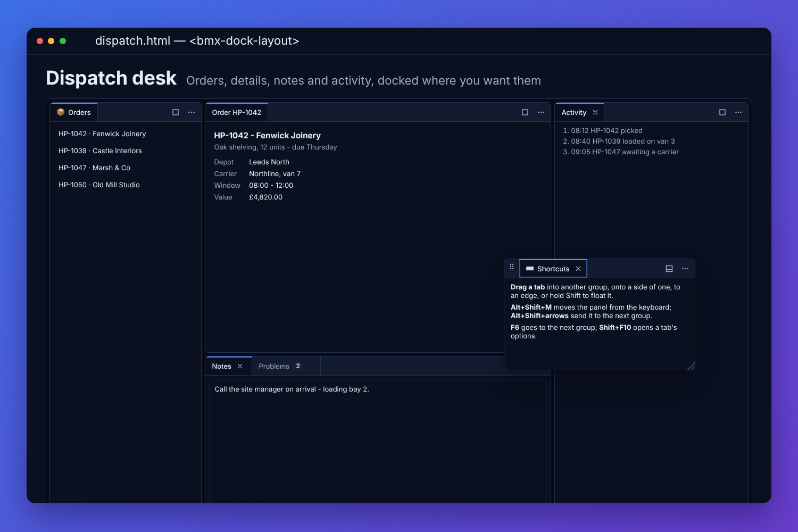Click the Shortcuts panel resize corner grip
The height and width of the screenshot is (532, 798).
coord(691,365)
